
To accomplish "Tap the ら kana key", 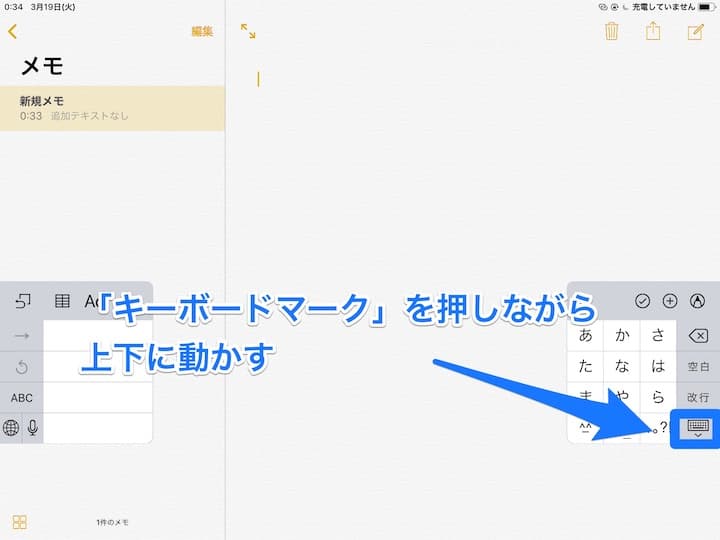I will tap(658, 397).
